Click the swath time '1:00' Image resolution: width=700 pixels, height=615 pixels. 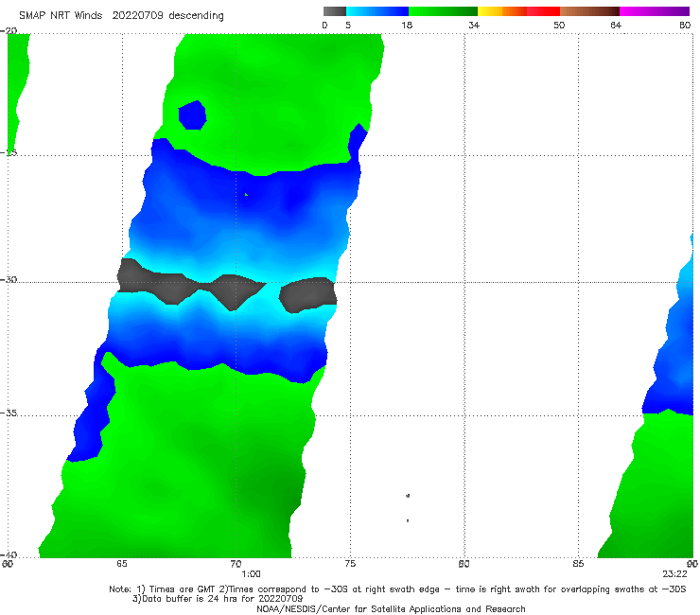click(251, 574)
